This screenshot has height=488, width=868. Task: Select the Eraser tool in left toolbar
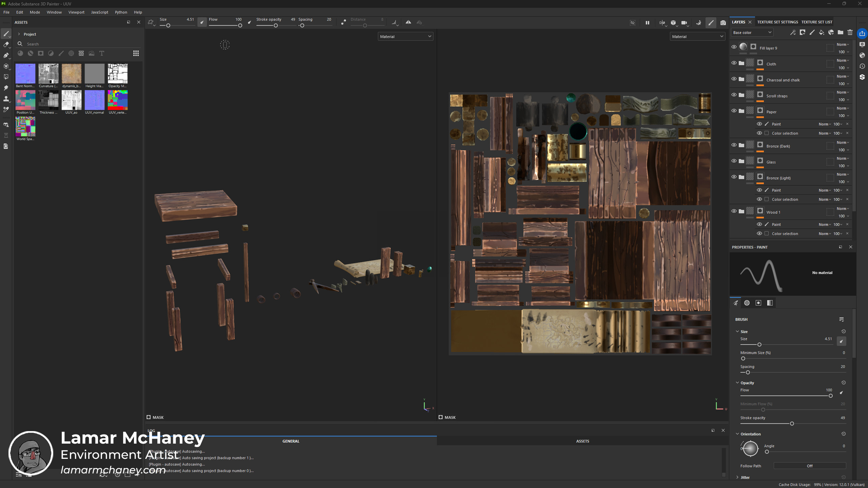(x=6, y=44)
